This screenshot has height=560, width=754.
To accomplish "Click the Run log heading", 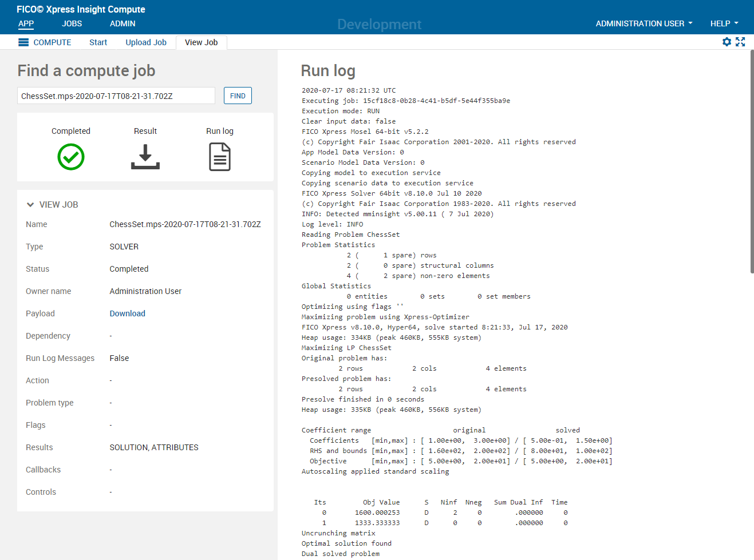I will point(328,70).
